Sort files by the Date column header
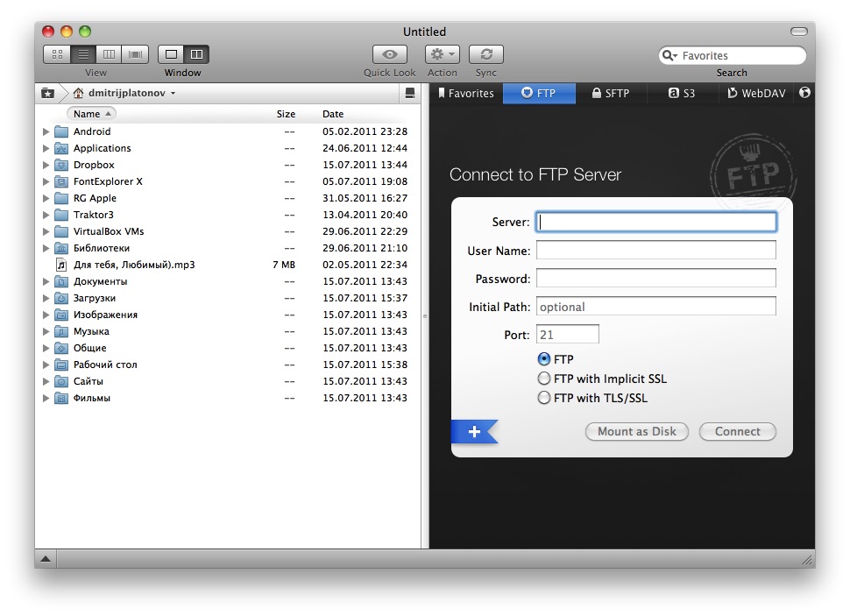 pos(333,114)
